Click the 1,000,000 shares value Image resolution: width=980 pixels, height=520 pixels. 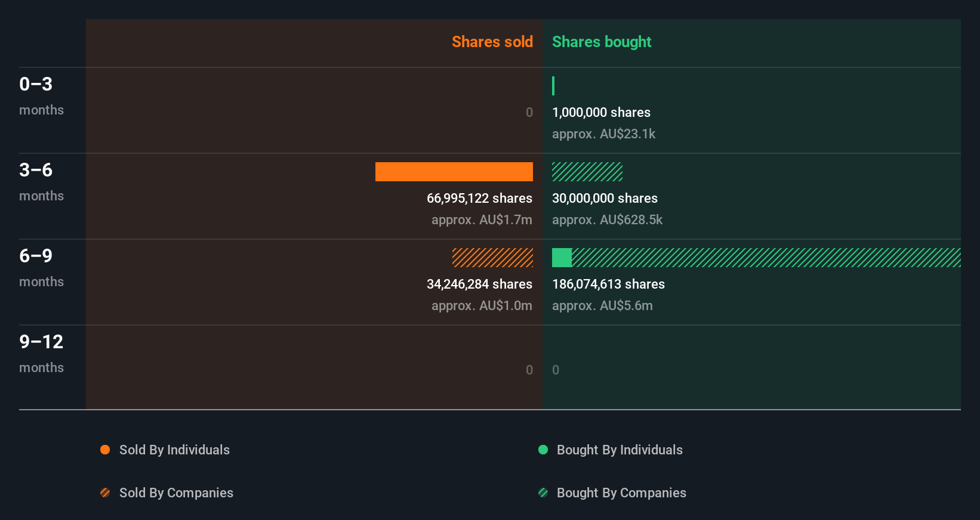(601, 112)
